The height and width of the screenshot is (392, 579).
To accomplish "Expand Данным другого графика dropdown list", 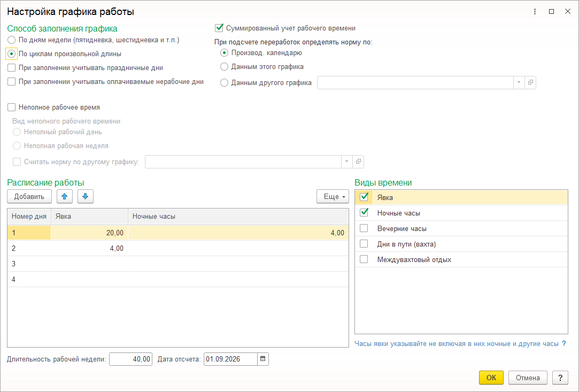I will pyautogui.click(x=519, y=82).
